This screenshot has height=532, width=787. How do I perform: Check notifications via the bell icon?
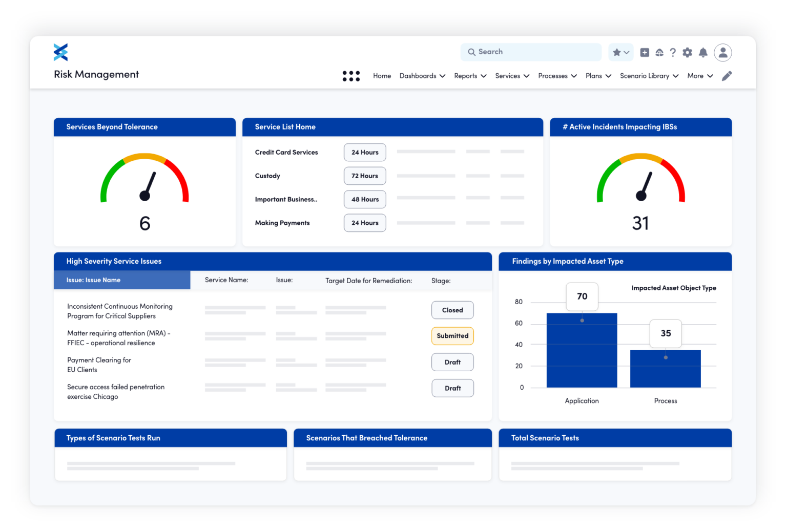click(703, 52)
